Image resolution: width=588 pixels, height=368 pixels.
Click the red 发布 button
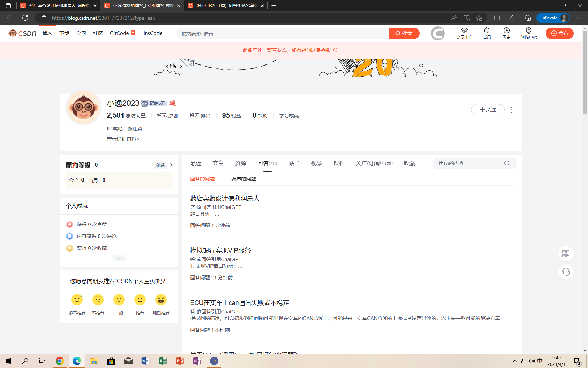point(559,33)
